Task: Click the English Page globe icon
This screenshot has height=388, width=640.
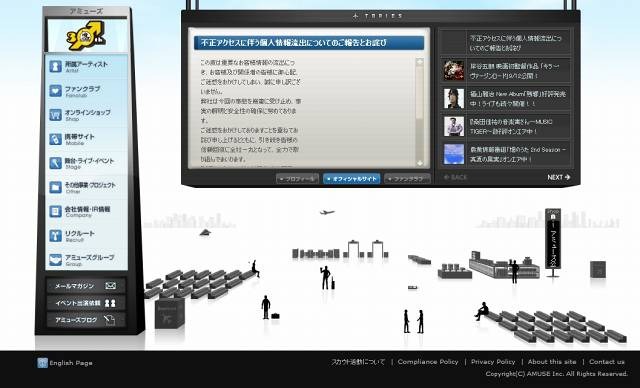Action: coord(42,363)
